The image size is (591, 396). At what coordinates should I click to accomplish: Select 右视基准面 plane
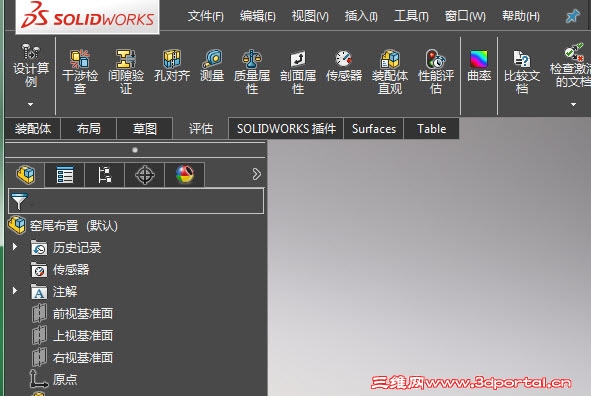click(x=83, y=357)
